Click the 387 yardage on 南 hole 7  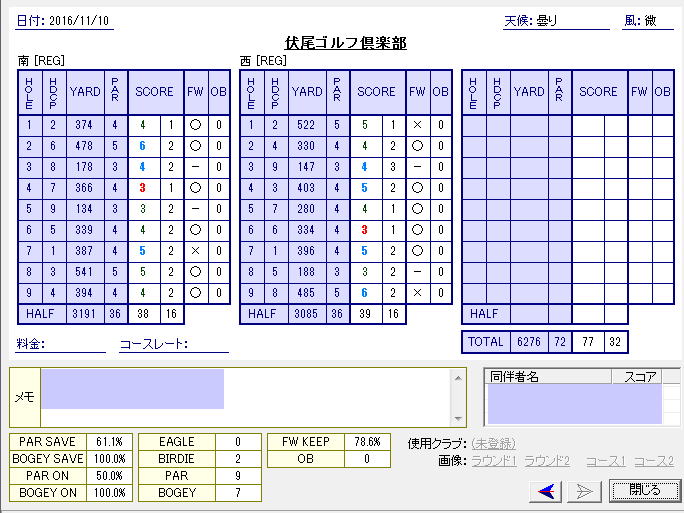pos(84,251)
